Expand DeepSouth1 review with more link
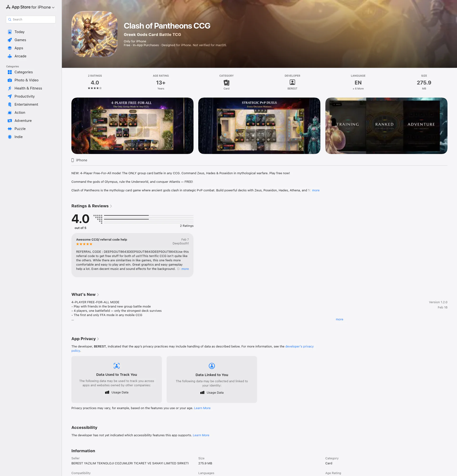The width and height of the screenshot is (457, 476). click(185, 269)
